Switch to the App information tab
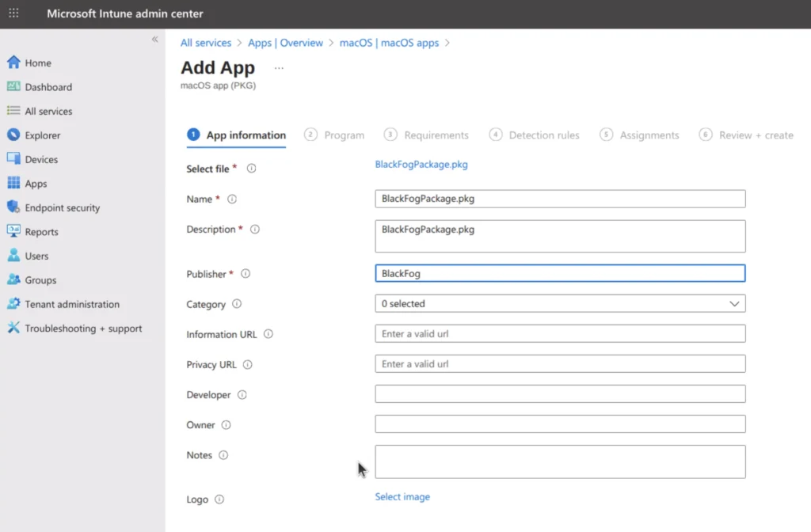 (x=236, y=135)
